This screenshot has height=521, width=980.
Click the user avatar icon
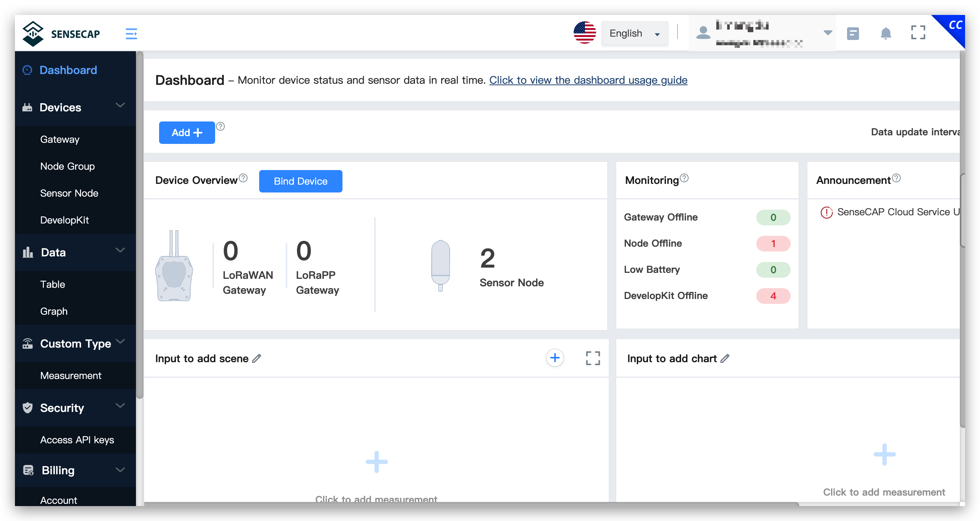pos(703,33)
